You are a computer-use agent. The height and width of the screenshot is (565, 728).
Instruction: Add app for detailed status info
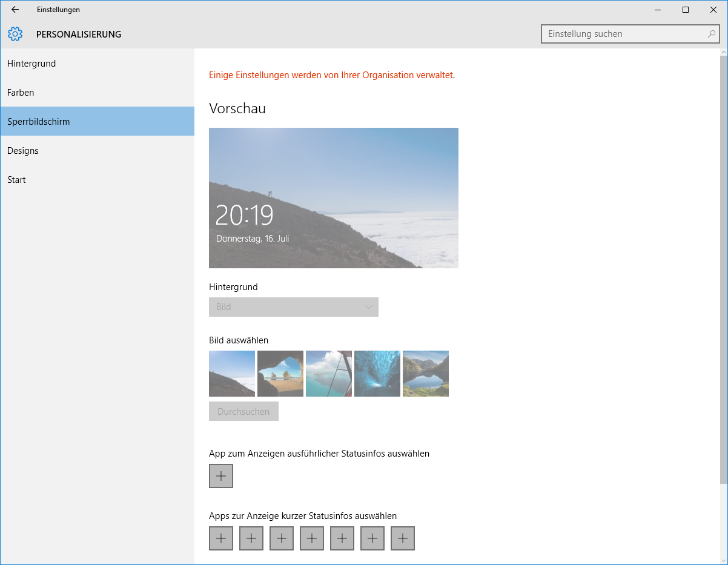221,476
